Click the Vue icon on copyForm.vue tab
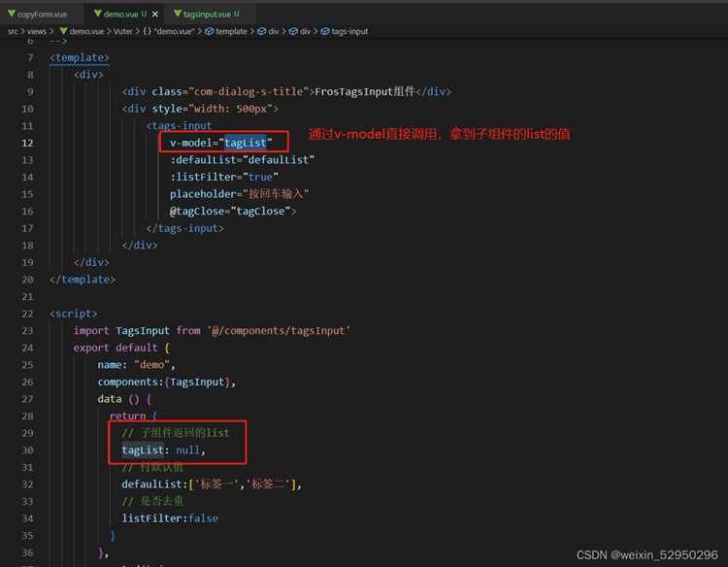This screenshot has width=728, height=567. click(x=12, y=14)
